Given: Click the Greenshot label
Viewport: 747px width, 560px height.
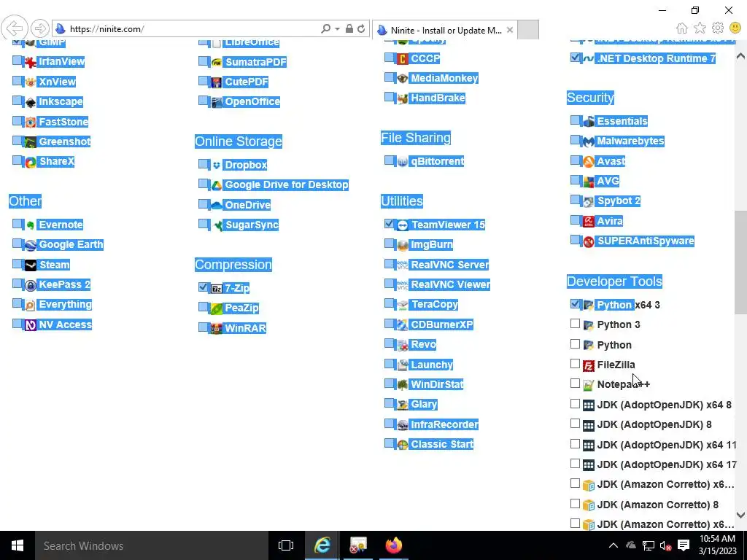Looking at the screenshot, I should click(64, 142).
